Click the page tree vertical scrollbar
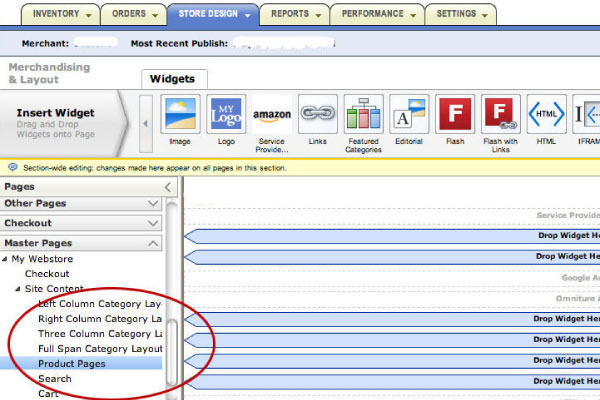This screenshot has width=600, height=400. click(x=171, y=350)
